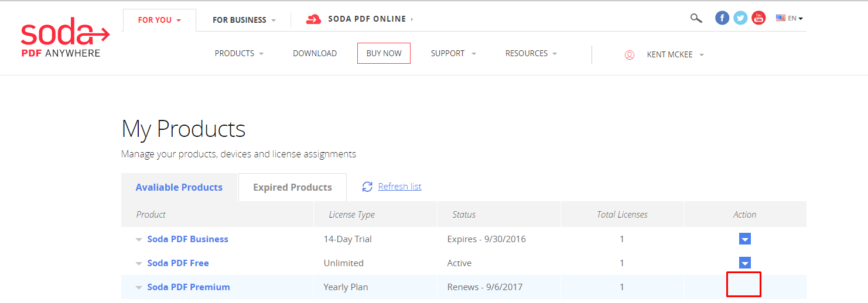Viewport: 868px width, 303px height.
Task: Click the Action column header
Action: 744,215
